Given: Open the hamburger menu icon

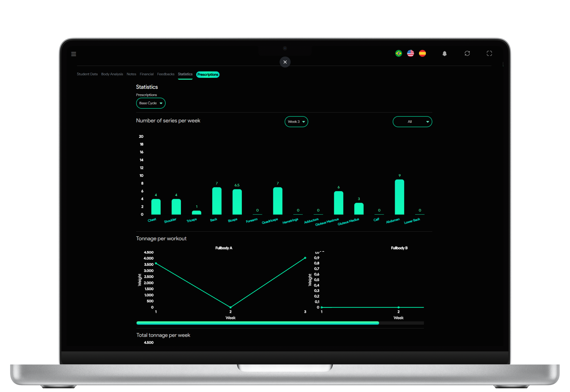Looking at the screenshot, I should 74,54.
